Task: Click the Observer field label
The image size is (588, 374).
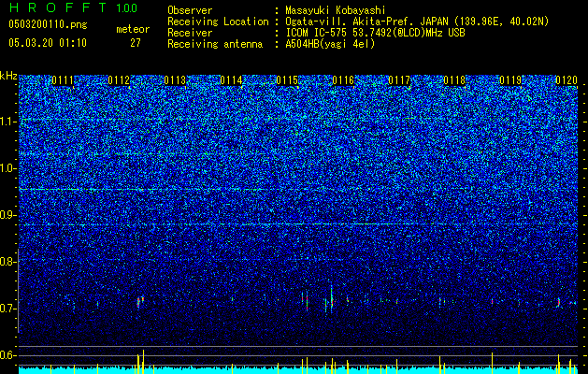Action: [190, 10]
